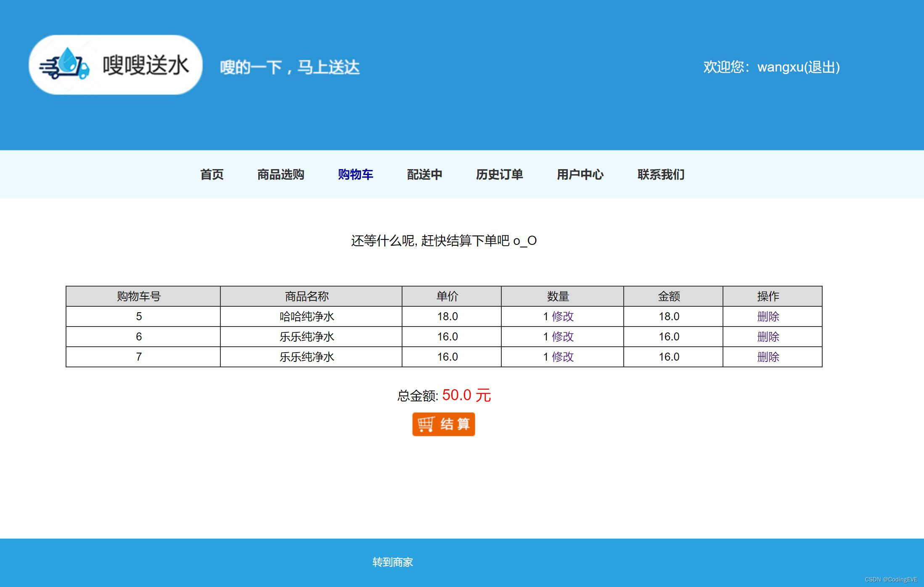Delete 哈哈纯净水 using 删除

click(x=769, y=316)
